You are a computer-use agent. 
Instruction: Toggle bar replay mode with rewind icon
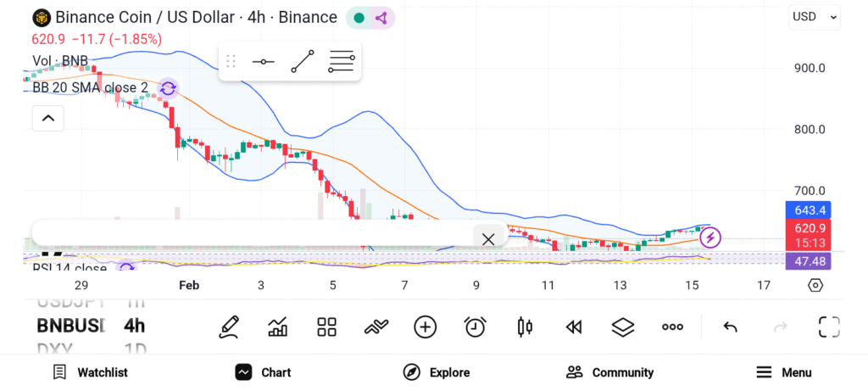[574, 327]
